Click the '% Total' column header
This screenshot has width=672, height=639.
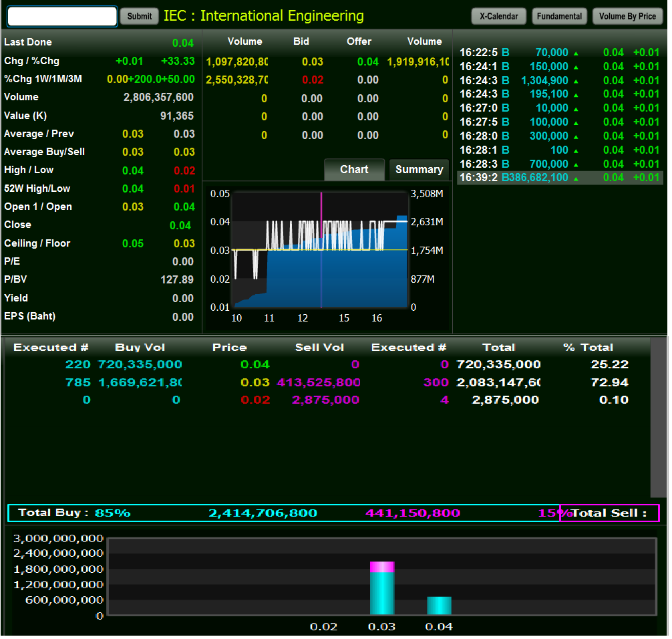click(588, 348)
